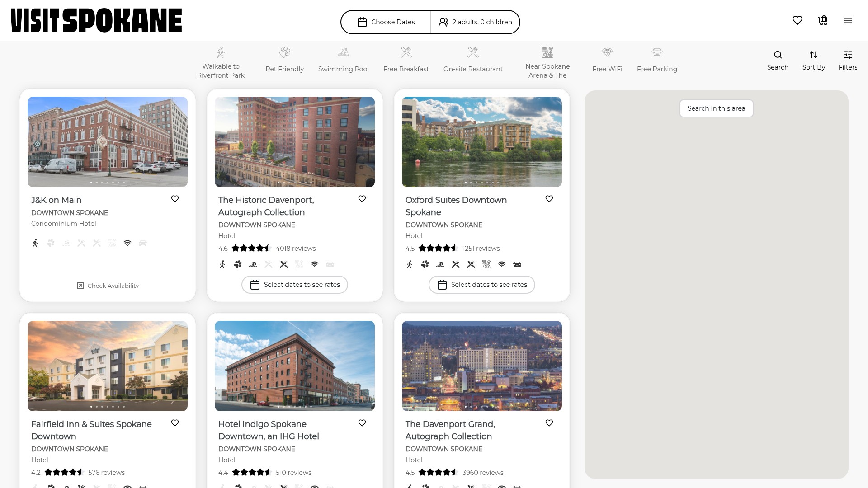868x488 pixels.
Task: Open The Historic Davenport photo
Action: pyautogui.click(x=295, y=142)
